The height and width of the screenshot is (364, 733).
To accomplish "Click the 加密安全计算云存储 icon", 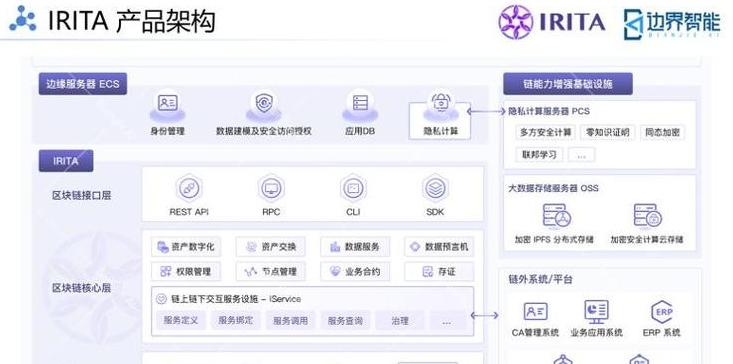I will tap(648, 215).
